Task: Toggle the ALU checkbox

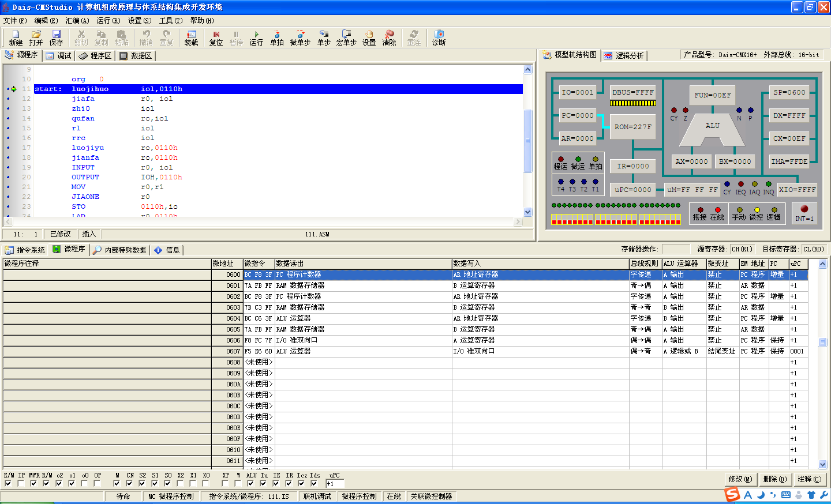Action: coord(250,483)
